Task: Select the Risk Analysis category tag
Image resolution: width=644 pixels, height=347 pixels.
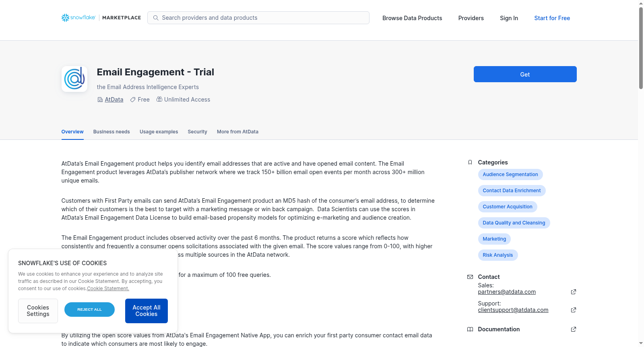Action: [x=498, y=255]
